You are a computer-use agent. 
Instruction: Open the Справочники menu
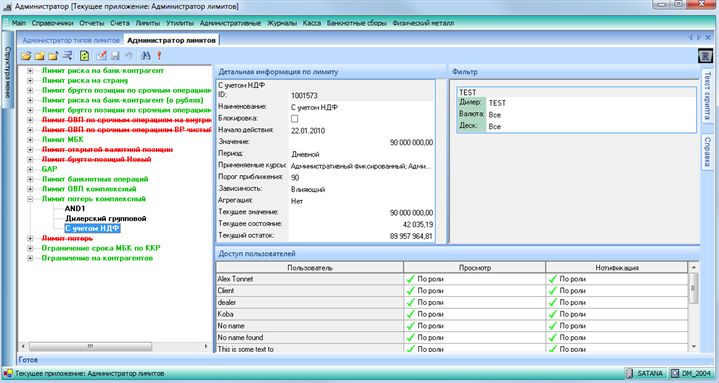point(52,23)
